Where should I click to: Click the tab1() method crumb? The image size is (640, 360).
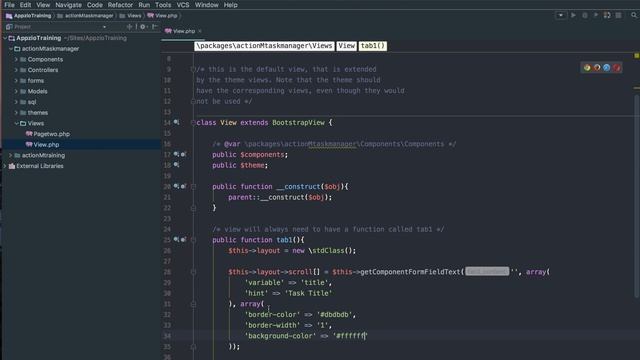click(x=373, y=46)
